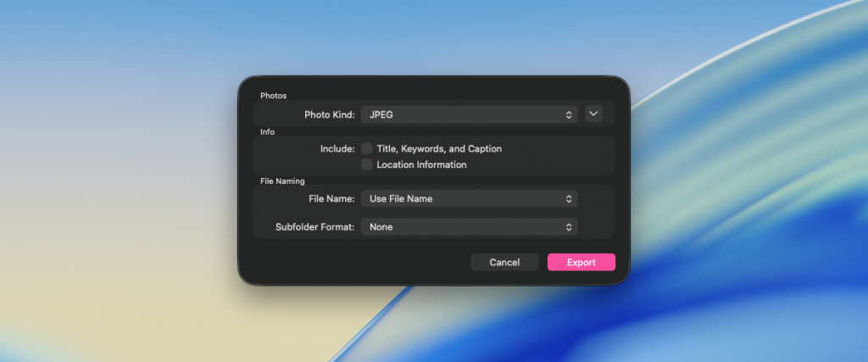Open the Photo Kind dropdown showing JPEG
The width and height of the screenshot is (868, 362).
tap(469, 114)
